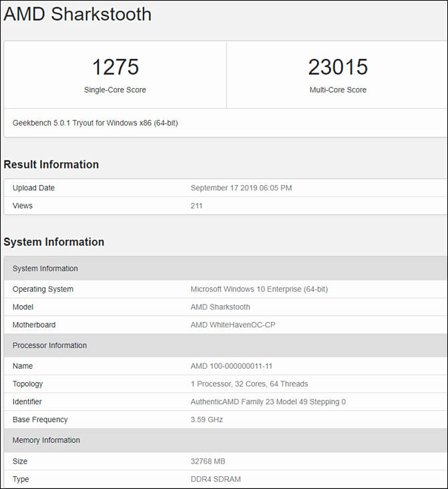Click the Multi-Core Score label
Viewport: 448px width, 489px height.
[338, 90]
